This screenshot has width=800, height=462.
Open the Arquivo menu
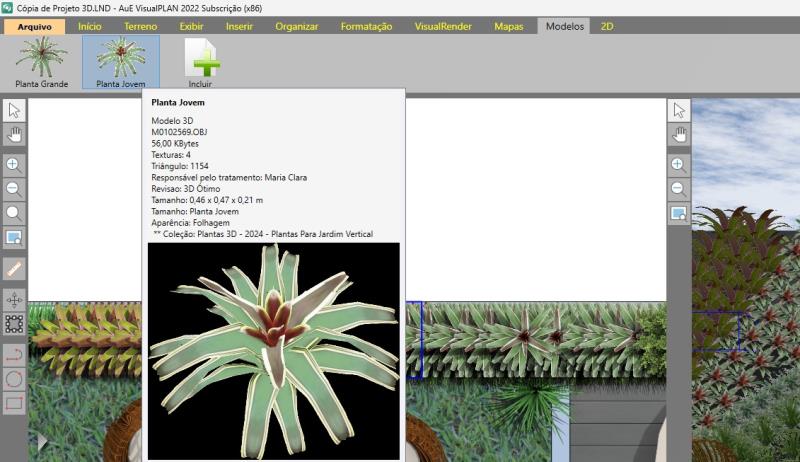click(34, 27)
